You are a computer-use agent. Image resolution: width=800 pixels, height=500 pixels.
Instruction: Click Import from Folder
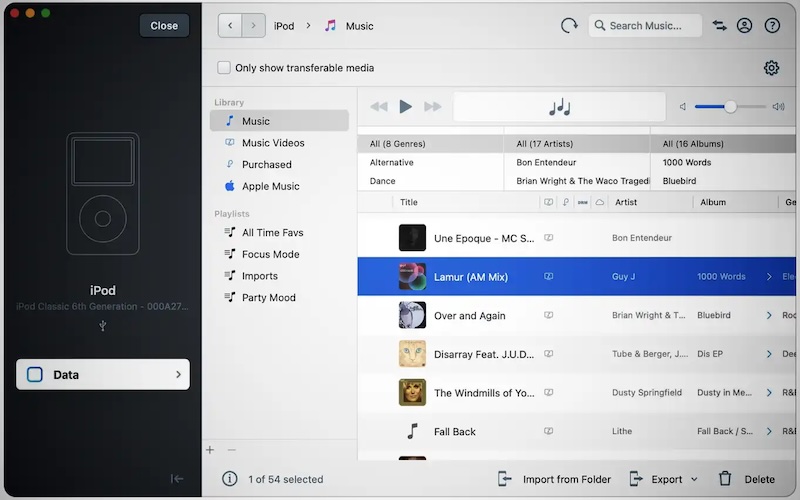(554, 479)
